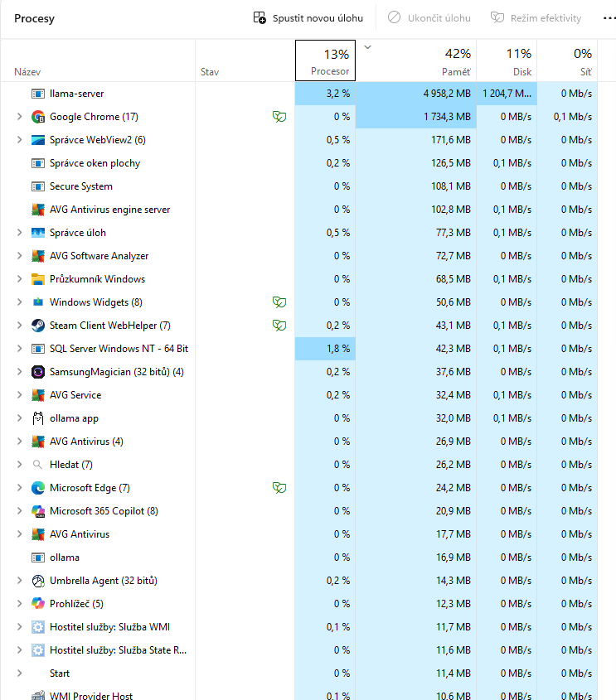Click the Secure System icon

point(38,186)
